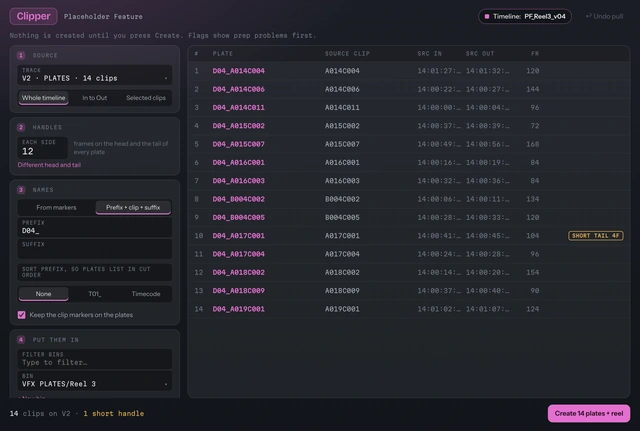Select plate D04_A015C002 row

409,126
